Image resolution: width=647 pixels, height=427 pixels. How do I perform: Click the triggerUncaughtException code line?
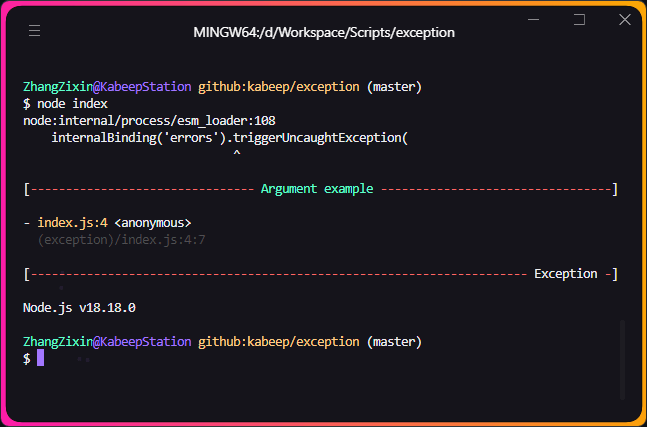(x=229, y=138)
